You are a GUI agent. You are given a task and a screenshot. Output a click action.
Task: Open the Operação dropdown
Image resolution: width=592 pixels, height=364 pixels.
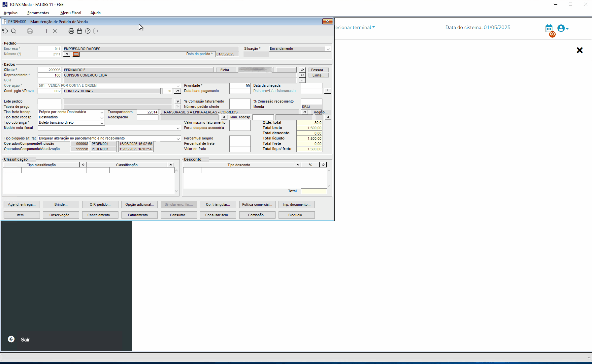pos(178,86)
